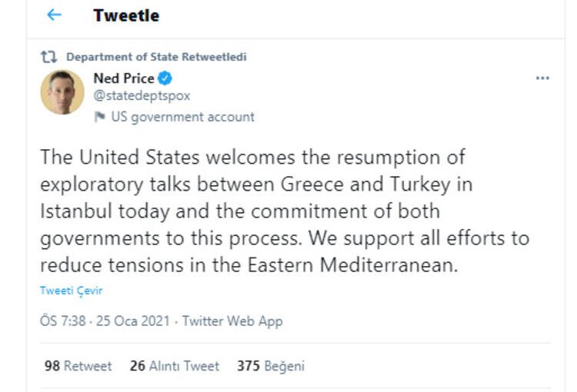The width and height of the screenshot is (577, 392).
Task: Open the three-dot more options menu
Action: (542, 78)
